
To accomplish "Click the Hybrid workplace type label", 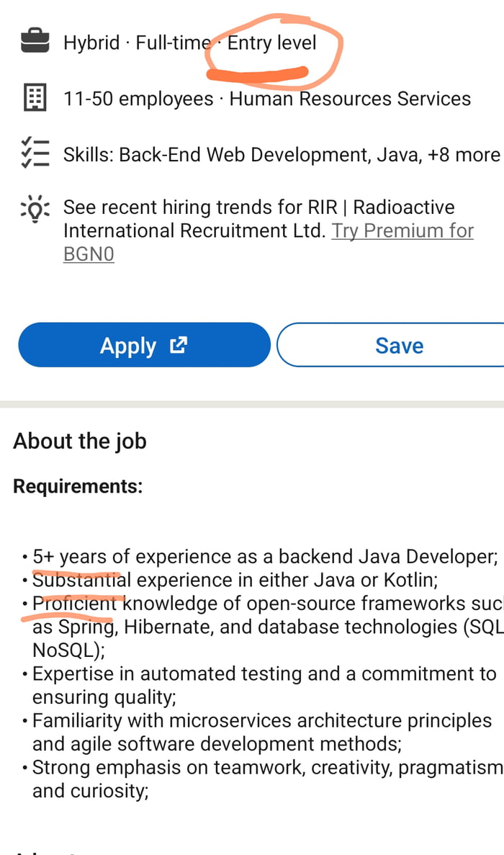I will click(x=91, y=42).
